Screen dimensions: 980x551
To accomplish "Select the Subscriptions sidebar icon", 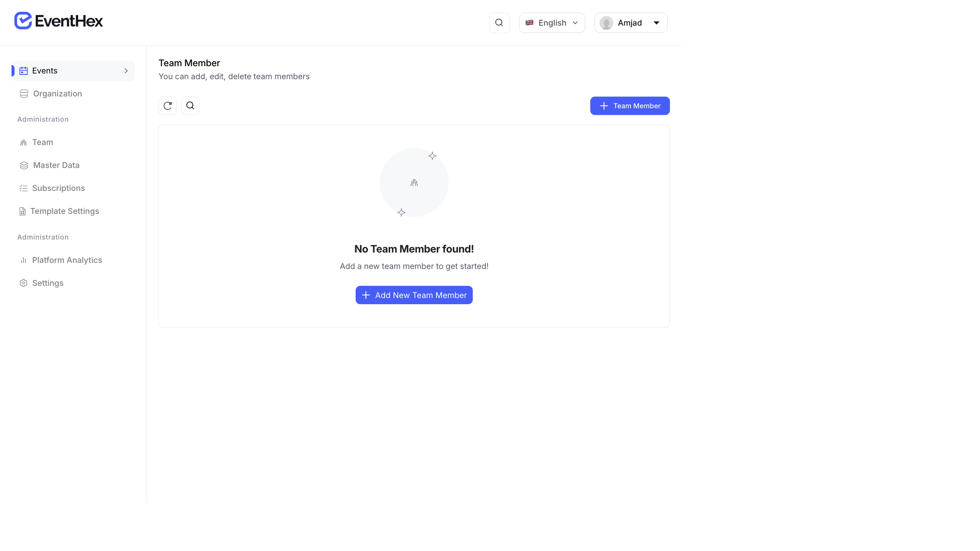I will point(23,188).
